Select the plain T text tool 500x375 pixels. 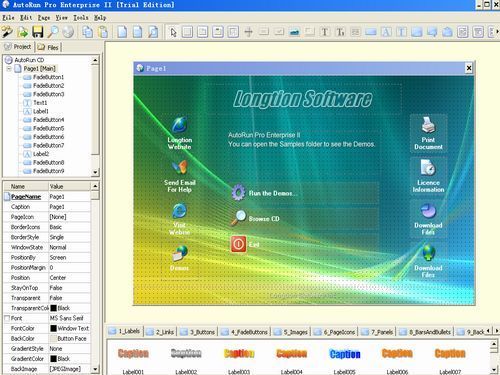[x=325, y=32]
